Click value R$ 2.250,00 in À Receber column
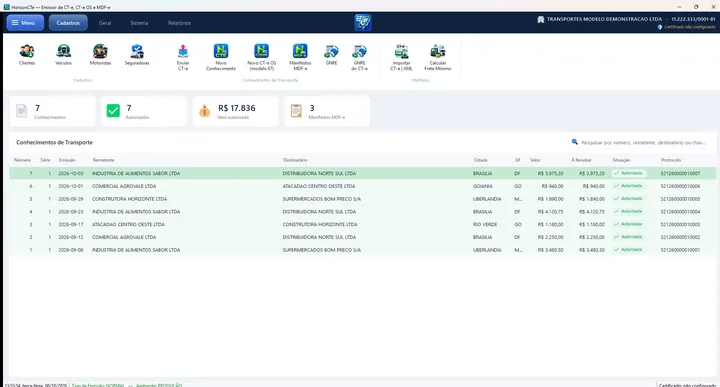This screenshot has height=387, width=720. pos(591,237)
